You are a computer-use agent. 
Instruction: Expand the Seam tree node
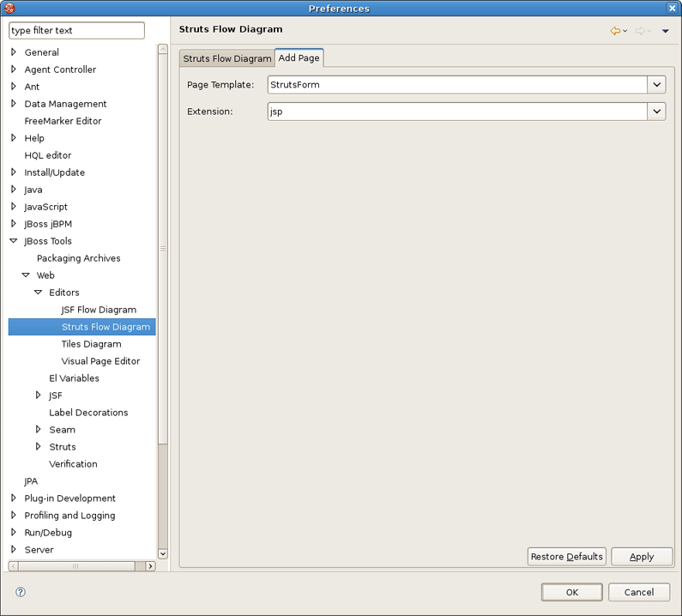(x=39, y=429)
